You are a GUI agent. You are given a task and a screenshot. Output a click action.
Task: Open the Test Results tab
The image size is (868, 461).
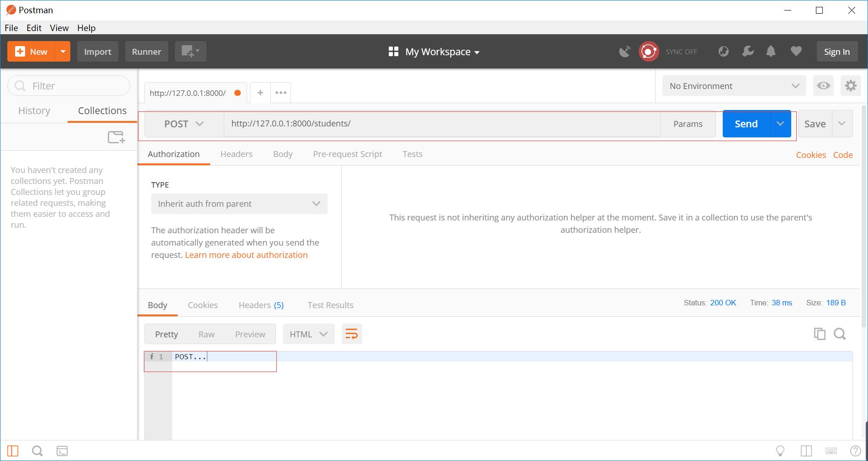pyautogui.click(x=330, y=305)
